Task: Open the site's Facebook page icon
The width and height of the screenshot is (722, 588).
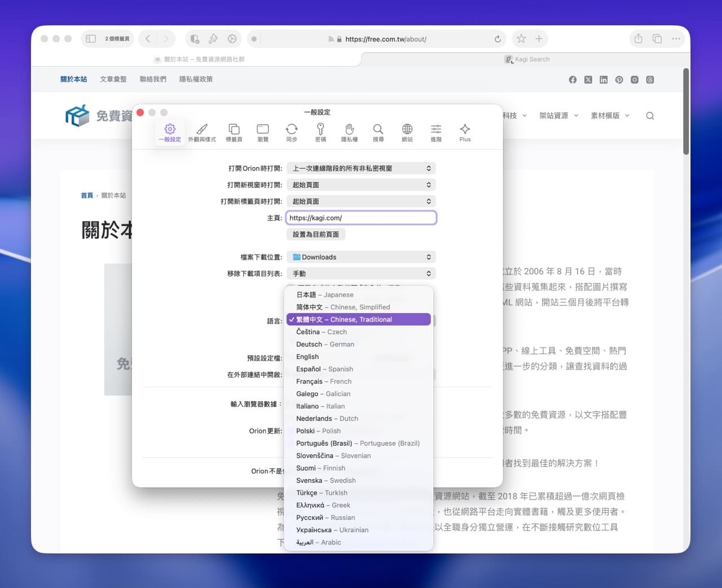Action: point(573,80)
